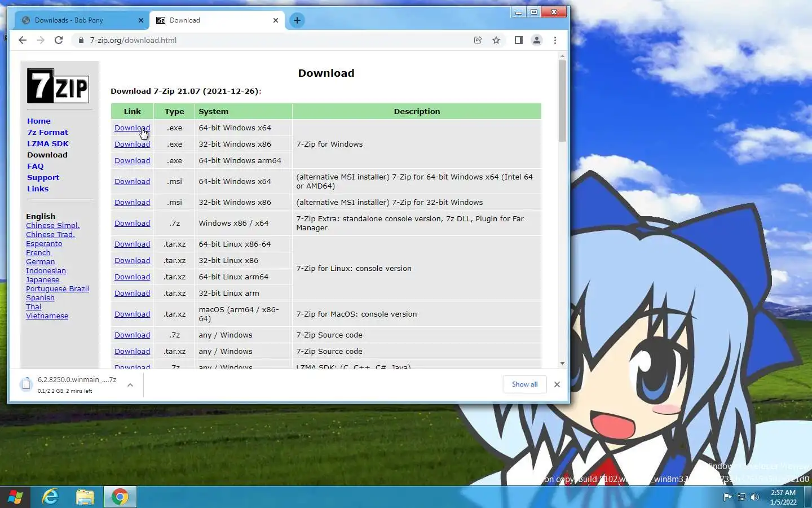812x508 pixels.
Task: Click the browser forward arrow
Action: [41, 40]
